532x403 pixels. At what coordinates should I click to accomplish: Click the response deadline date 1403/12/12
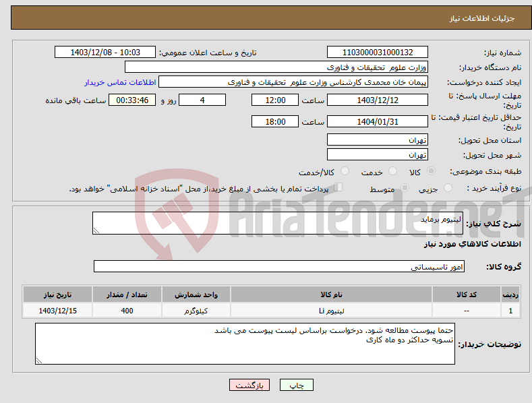click(378, 100)
